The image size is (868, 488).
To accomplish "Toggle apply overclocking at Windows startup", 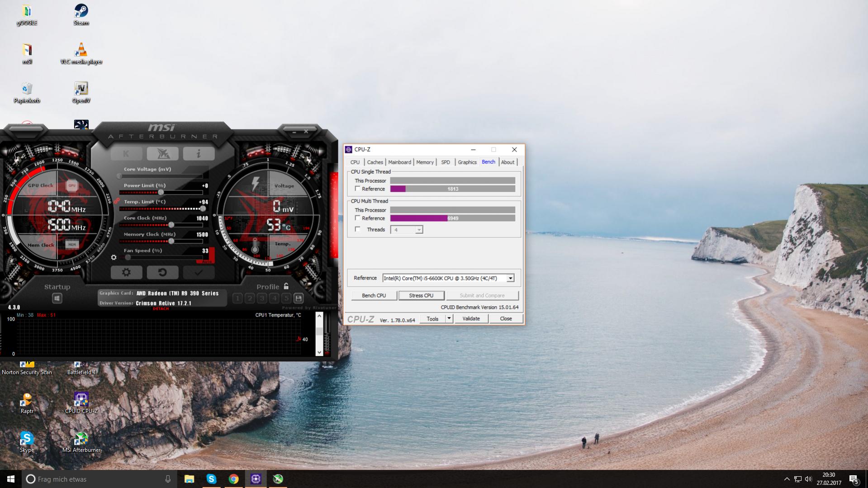I will 57,298.
